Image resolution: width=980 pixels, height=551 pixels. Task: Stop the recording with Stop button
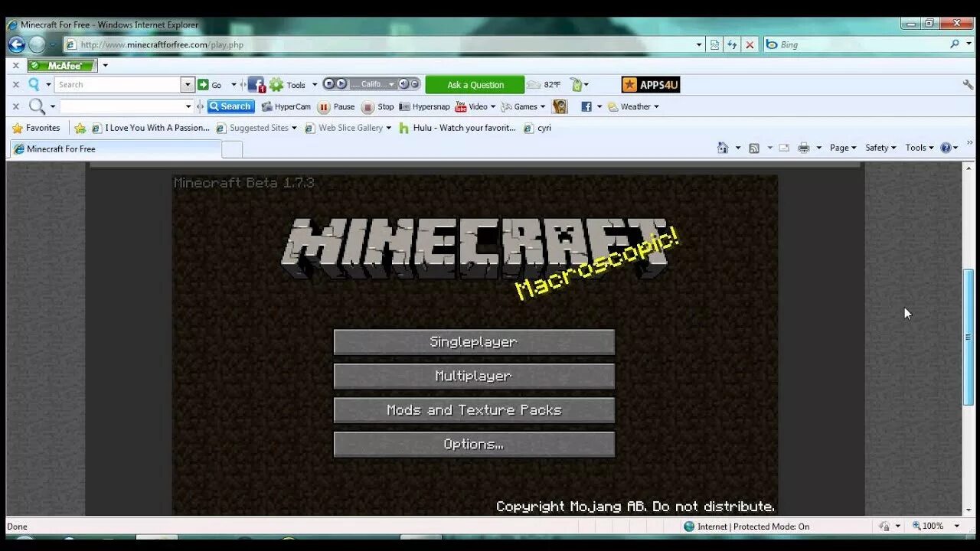tap(378, 107)
